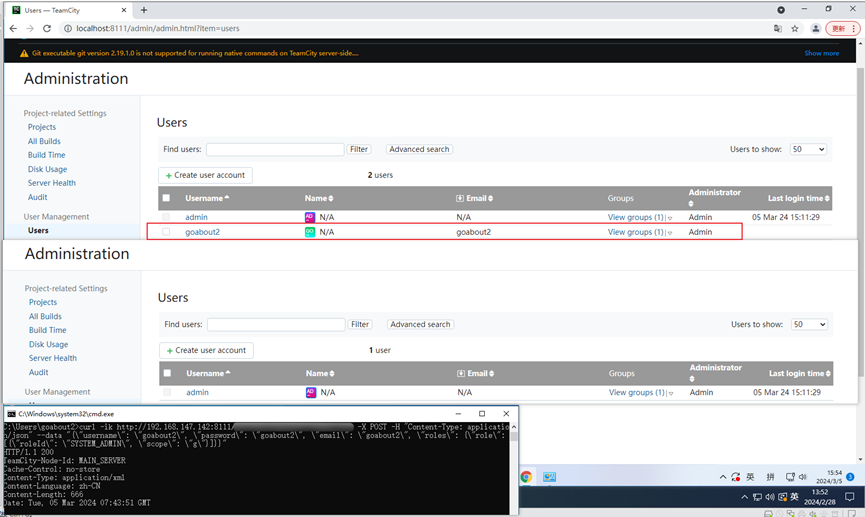Tick the goabout2 row checkbox
The height and width of the screenshot is (517, 865).
[x=166, y=232]
